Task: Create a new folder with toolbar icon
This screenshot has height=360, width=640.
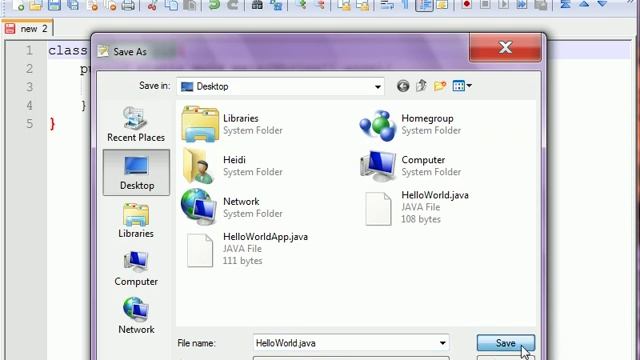Action: [440, 86]
